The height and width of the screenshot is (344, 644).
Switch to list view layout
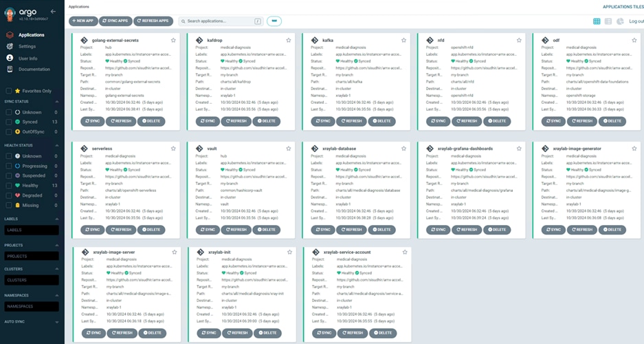608,21
